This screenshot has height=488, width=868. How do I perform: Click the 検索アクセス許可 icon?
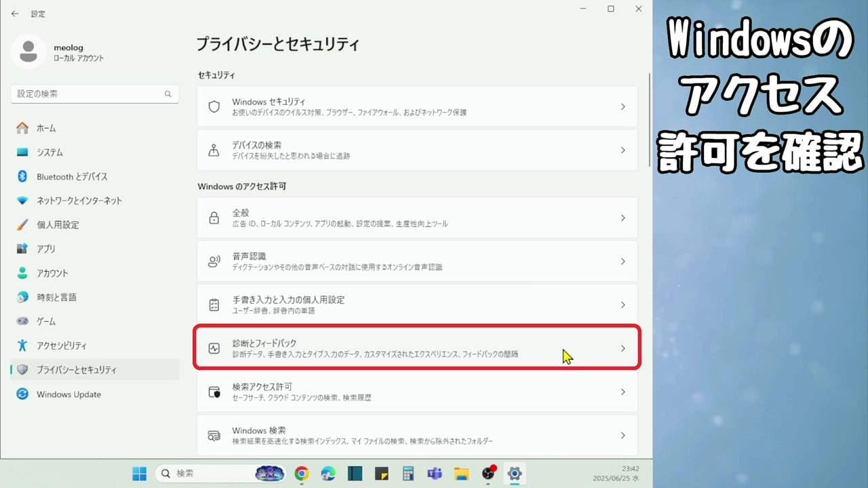click(214, 392)
